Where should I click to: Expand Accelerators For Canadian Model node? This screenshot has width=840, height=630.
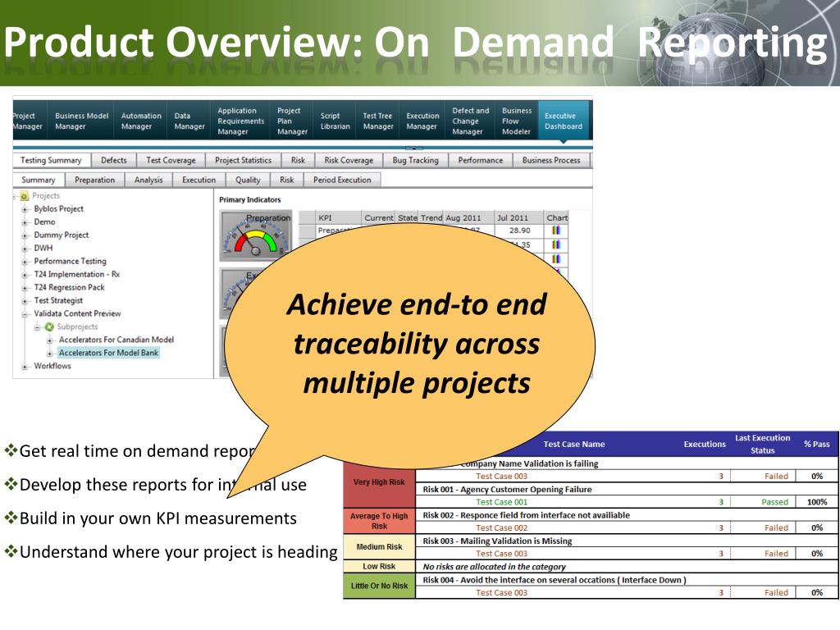point(50,340)
